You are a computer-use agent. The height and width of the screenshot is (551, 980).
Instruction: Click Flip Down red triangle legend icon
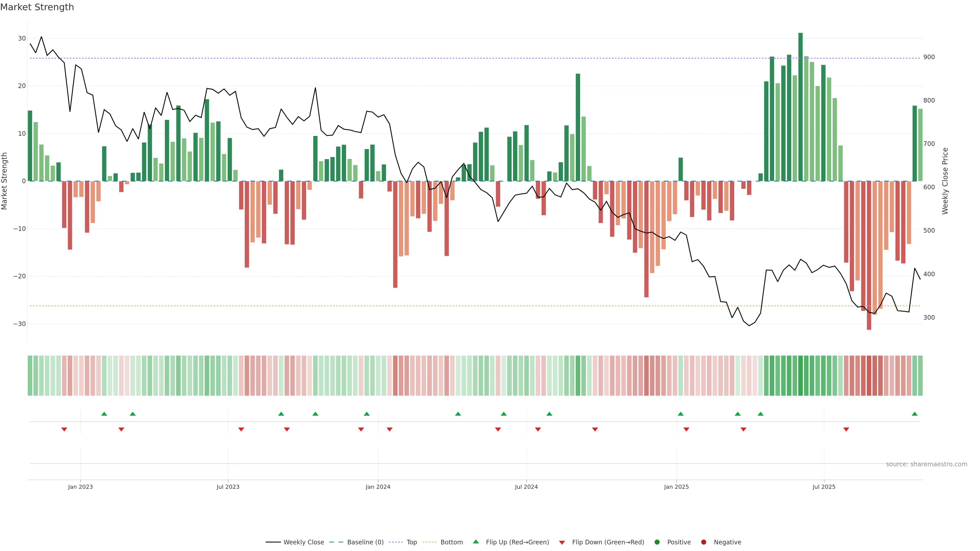coord(562,543)
